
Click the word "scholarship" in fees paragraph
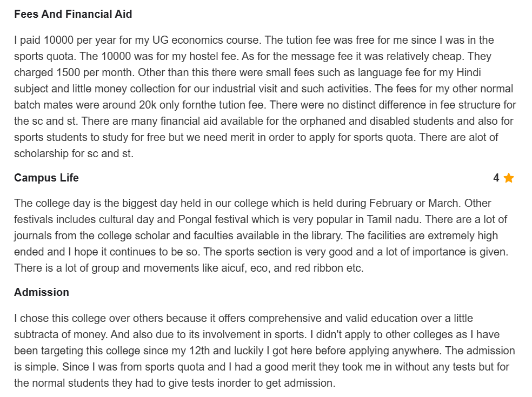[41, 153]
